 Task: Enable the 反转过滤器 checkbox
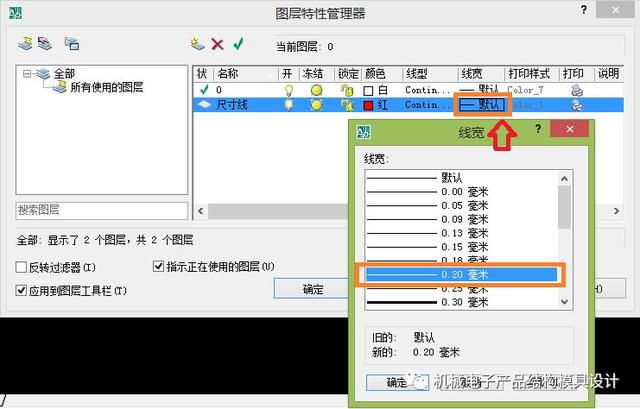click(21, 267)
